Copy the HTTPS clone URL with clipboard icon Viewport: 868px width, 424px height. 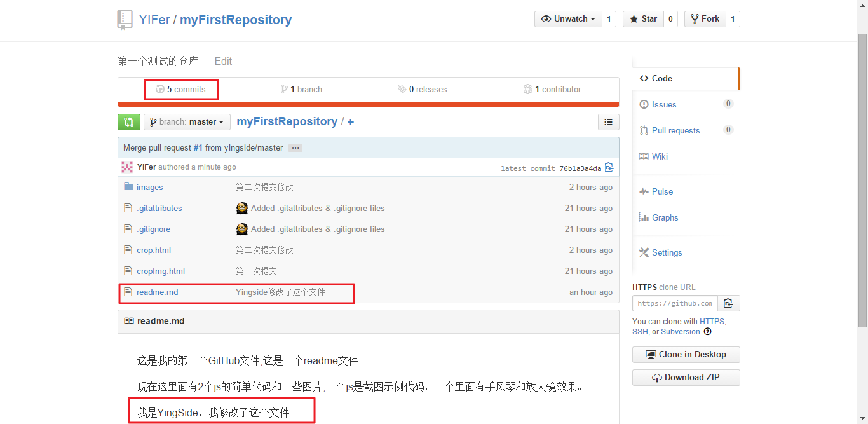pos(729,303)
